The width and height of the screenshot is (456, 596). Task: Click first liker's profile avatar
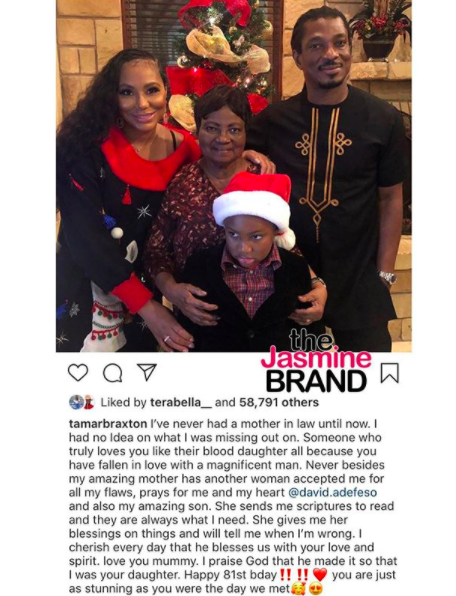pos(76,402)
